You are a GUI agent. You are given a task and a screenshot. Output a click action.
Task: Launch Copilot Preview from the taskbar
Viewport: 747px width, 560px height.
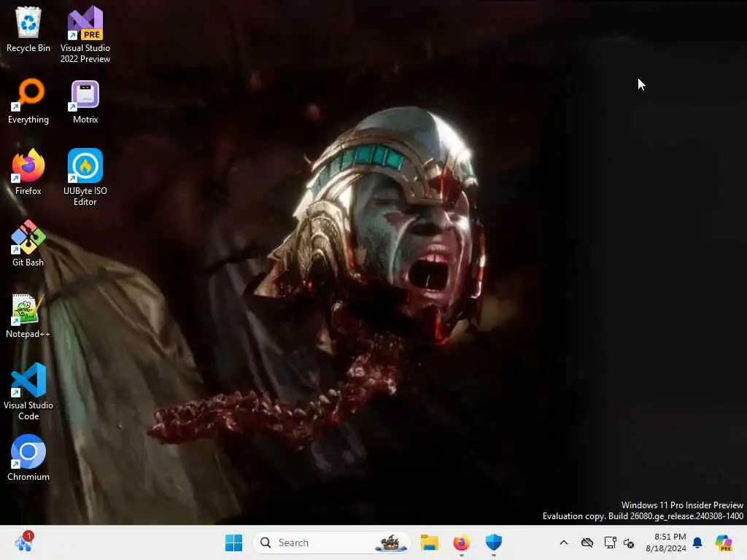coord(724,542)
